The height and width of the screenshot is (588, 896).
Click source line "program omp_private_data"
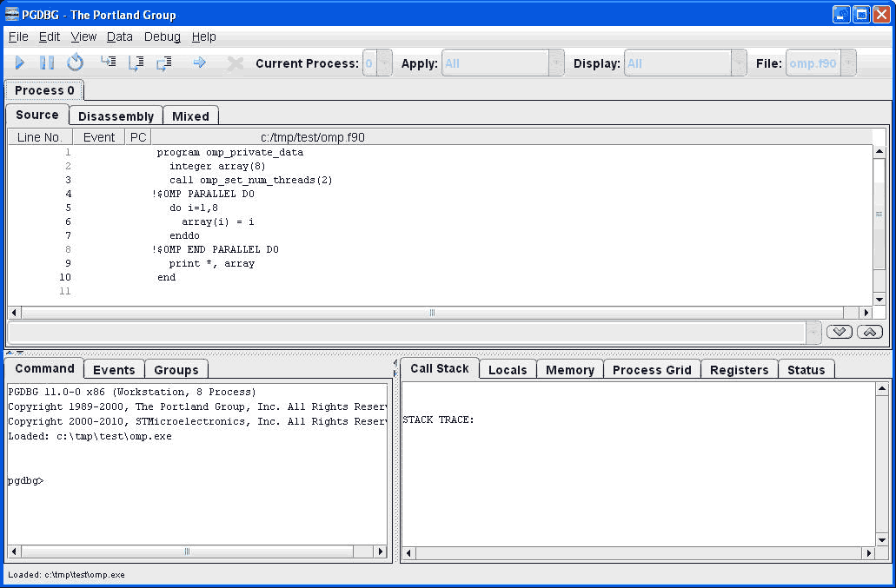[230, 152]
